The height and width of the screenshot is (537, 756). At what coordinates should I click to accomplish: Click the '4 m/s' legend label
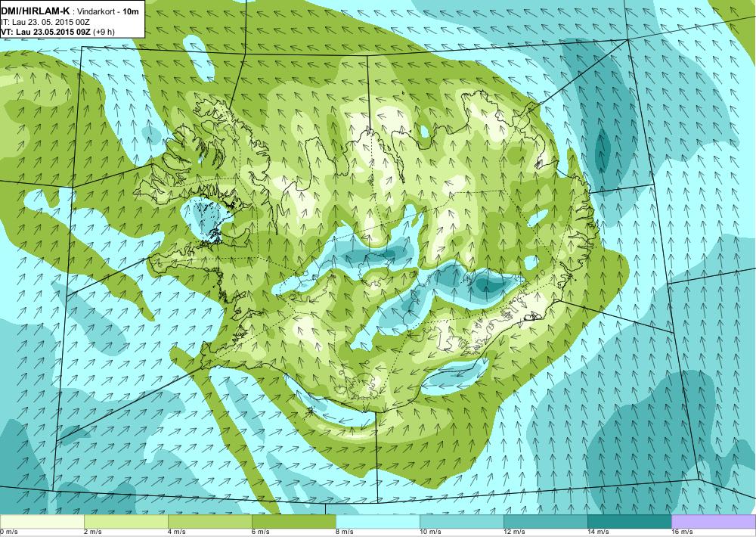point(177,532)
